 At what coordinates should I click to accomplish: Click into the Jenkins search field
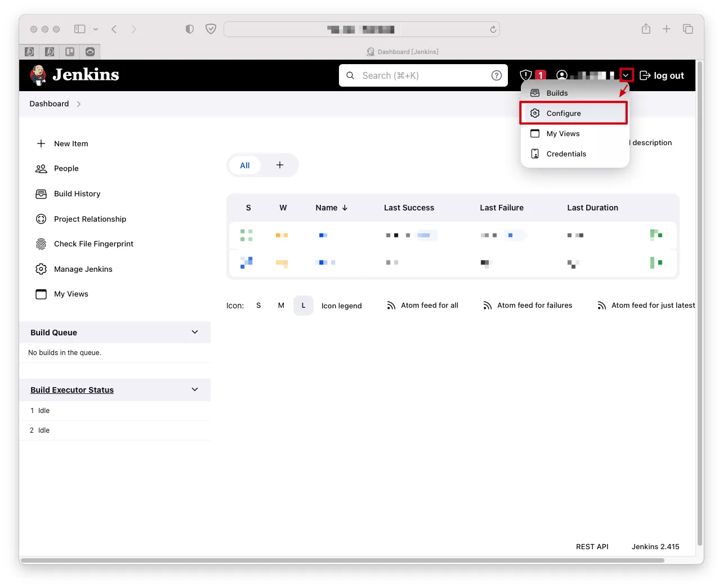(422, 75)
